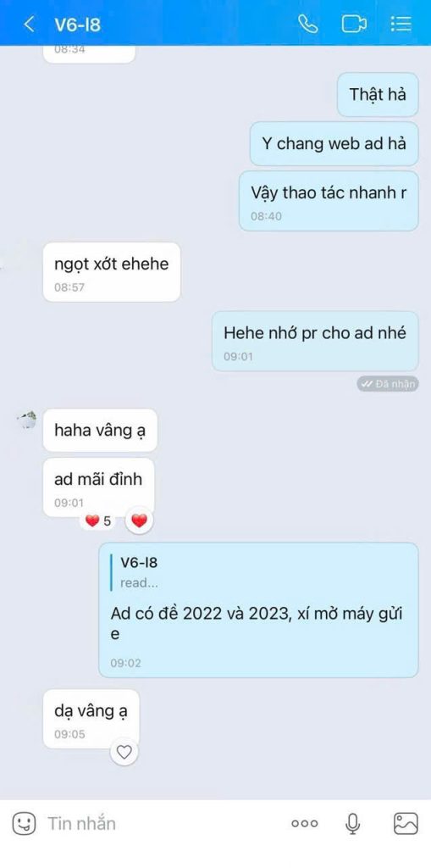Toggle heart reaction on "dạ vâng ạ" message
The image size is (431, 868).
(124, 753)
